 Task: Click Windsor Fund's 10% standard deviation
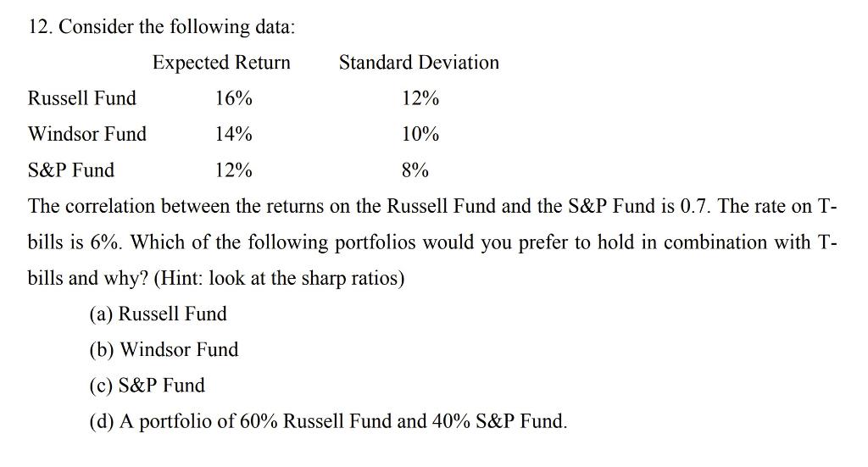point(420,134)
